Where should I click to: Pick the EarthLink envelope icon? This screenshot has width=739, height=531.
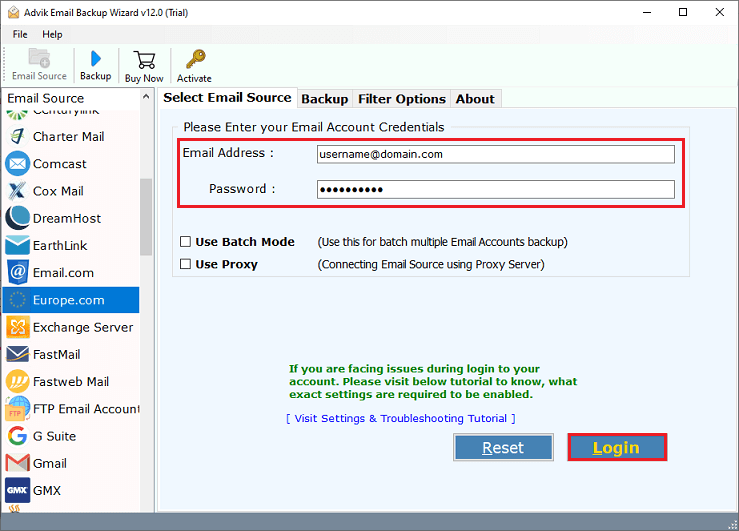click(x=17, y=245)
